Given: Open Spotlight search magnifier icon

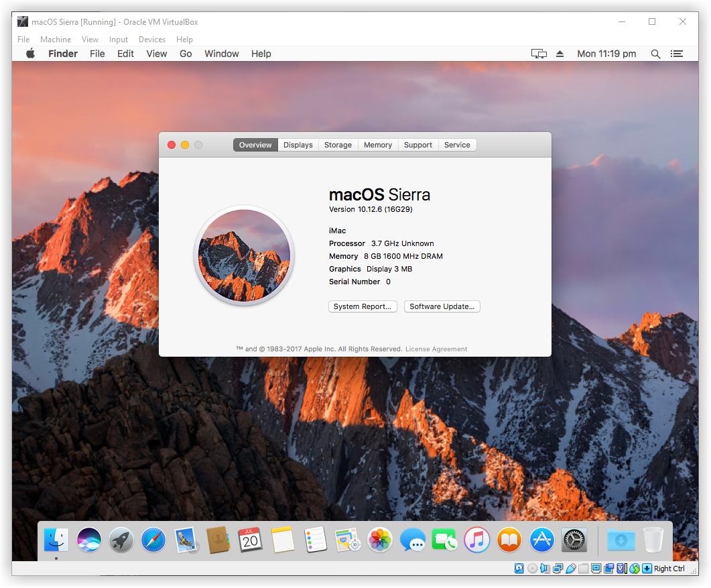Looking at the screenshot, I should tap(655, 54).
